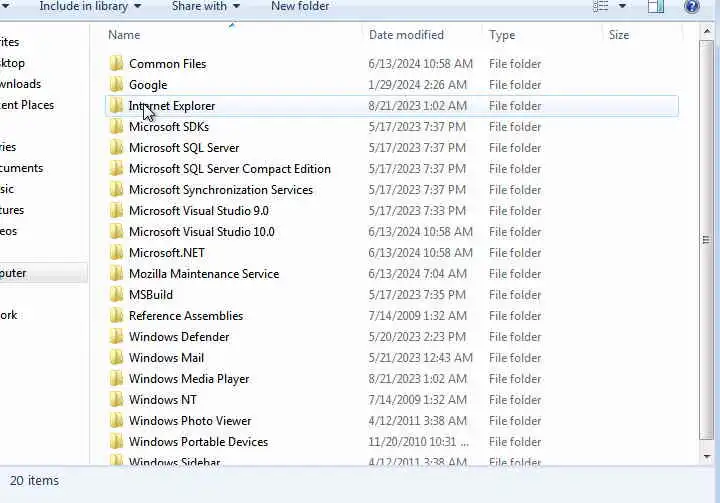The width and height of the screenshot is (720, 503).
Task: Select the Microsoft SQL Server folder icon
Action: pos(117,147)
